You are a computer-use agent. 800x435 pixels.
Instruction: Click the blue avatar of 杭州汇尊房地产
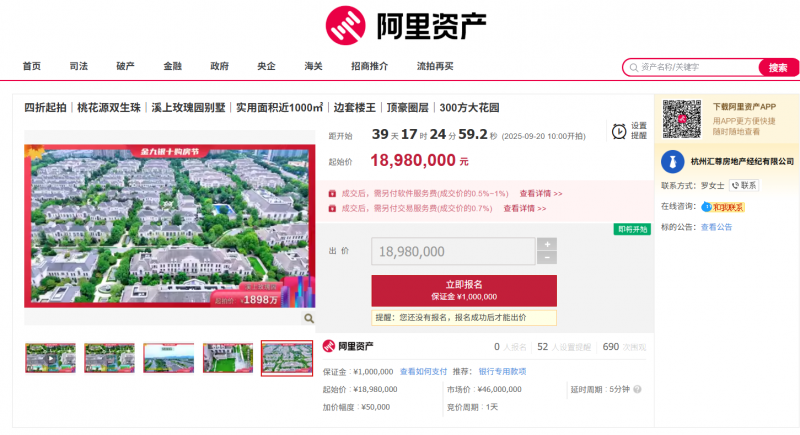click(x=672, y=162)
